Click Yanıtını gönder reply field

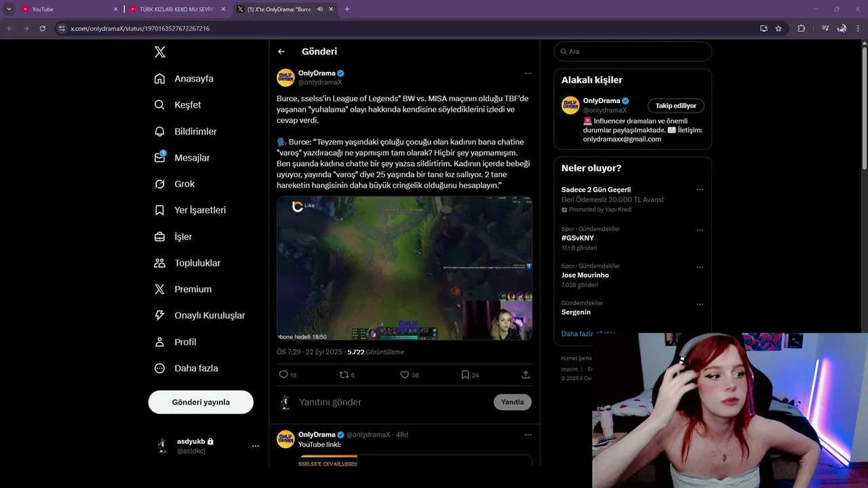pos(393,402)
